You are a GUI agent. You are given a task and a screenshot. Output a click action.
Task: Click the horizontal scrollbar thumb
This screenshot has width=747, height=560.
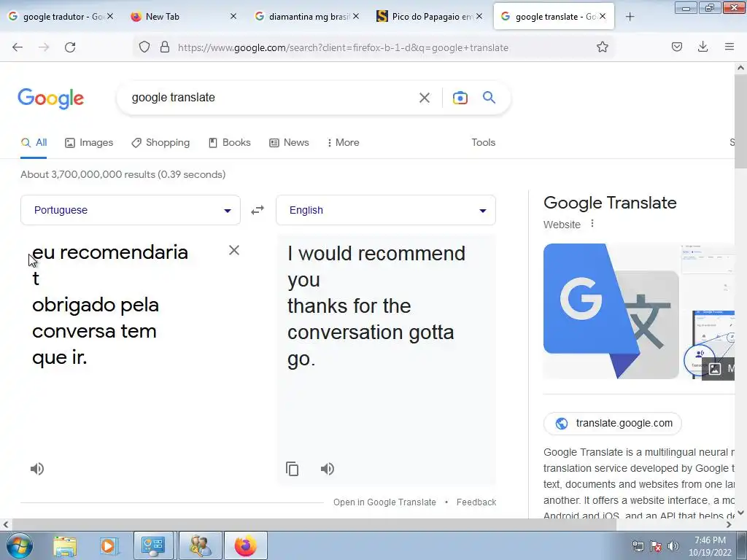314,524
